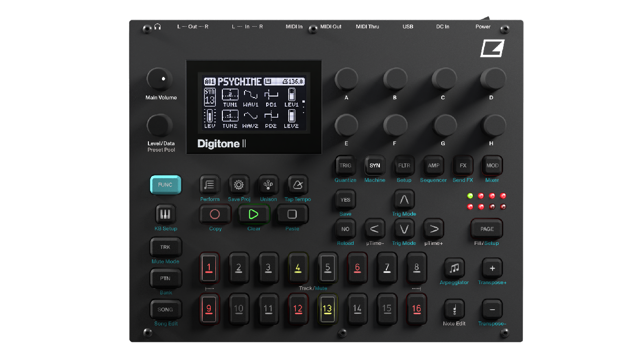Toggle step key 9

click(x=209, y=309)
